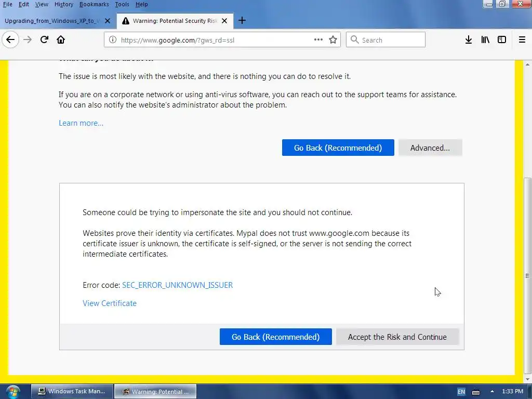Screen dimensions: 532x399
Task: Click Accept the Risk and Continue
Action: click(397, 337)
